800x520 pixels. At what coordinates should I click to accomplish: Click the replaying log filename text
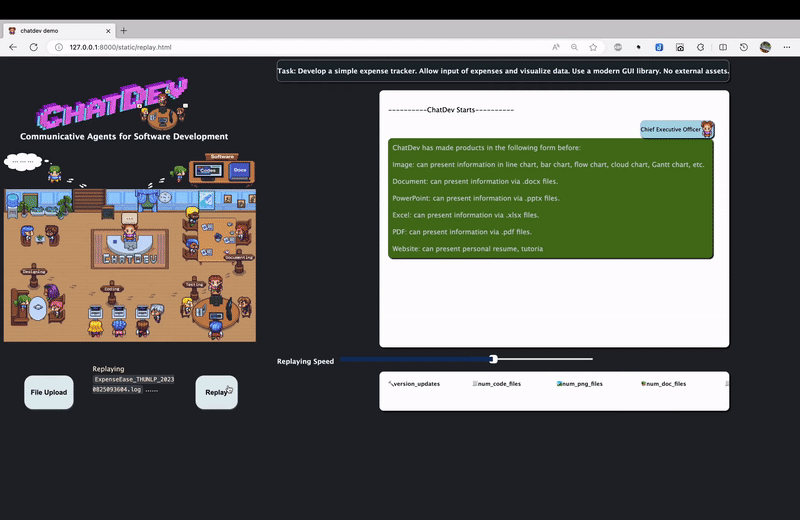(x=134, y=384)
